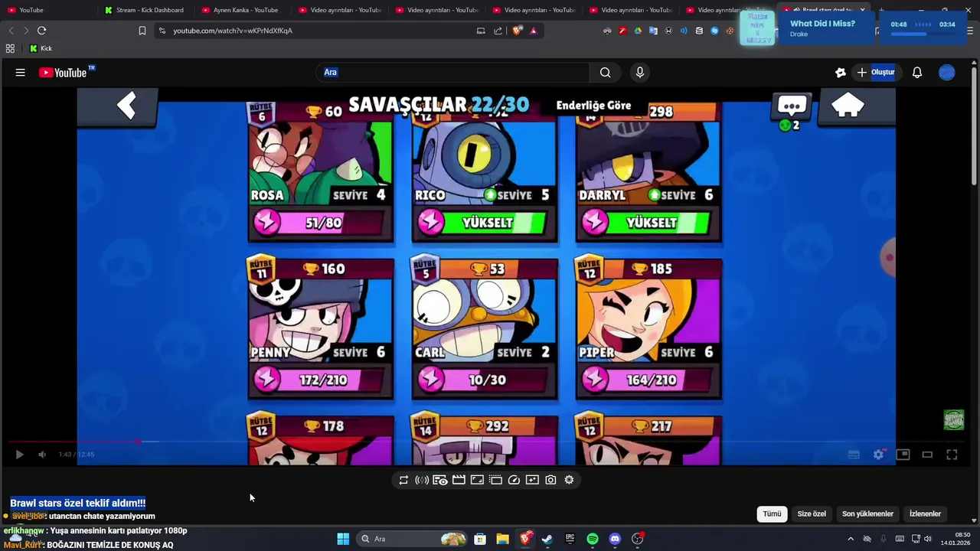Click the Brave Rewards triangle icon
980x551 pixels.
click(534, 31)
